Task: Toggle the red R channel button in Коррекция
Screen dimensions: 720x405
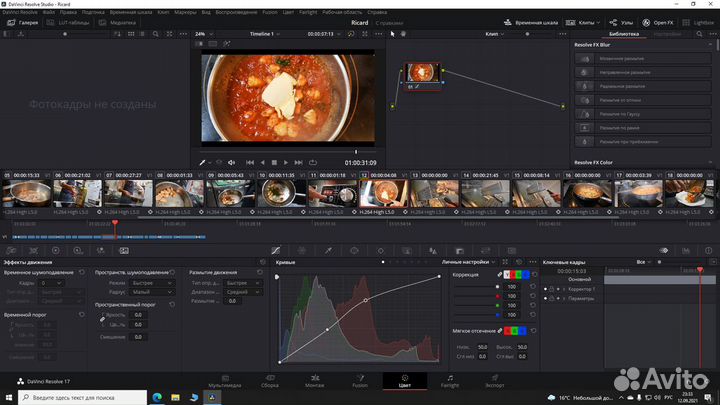Action: click(x=513, y=274)
